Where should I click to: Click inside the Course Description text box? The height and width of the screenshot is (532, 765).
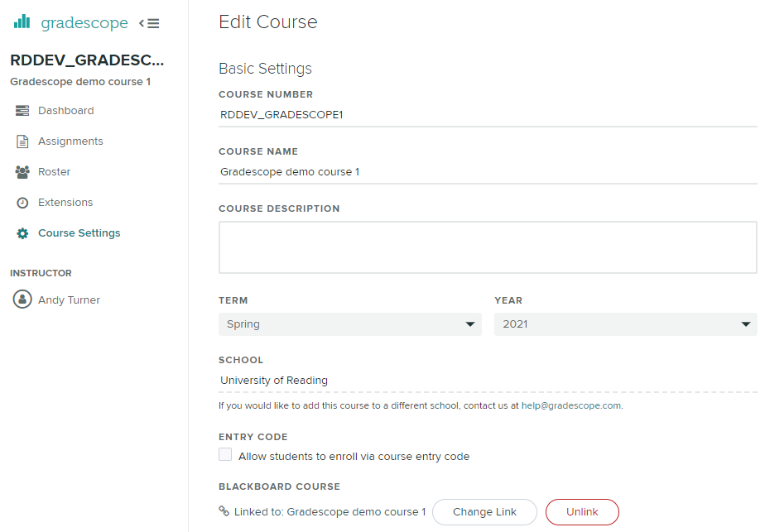click(487, 247)
